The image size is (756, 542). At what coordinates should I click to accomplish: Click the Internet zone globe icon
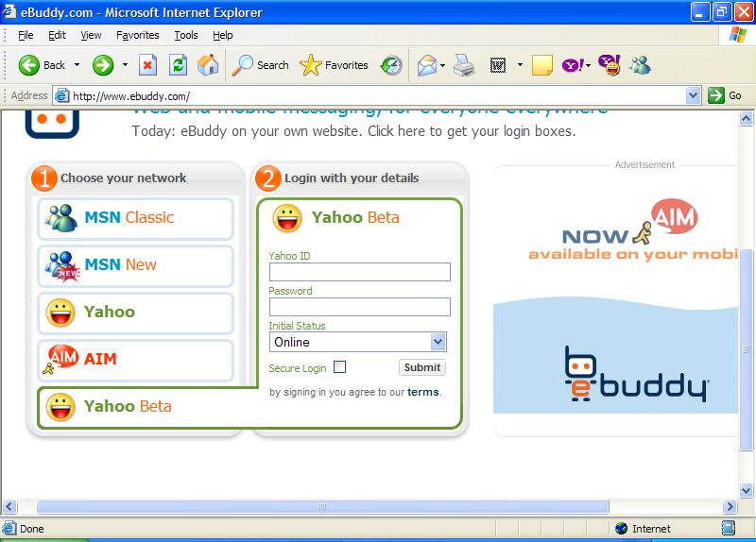click(621, 529)
